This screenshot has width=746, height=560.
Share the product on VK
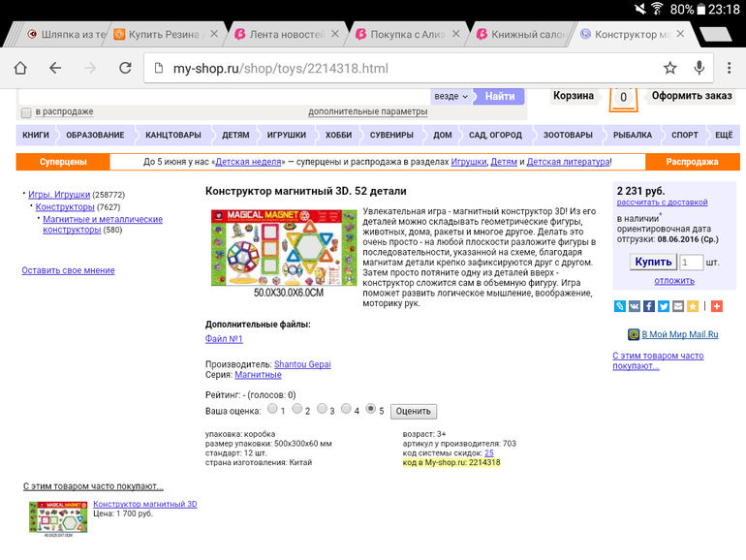(x=635, y=306)
